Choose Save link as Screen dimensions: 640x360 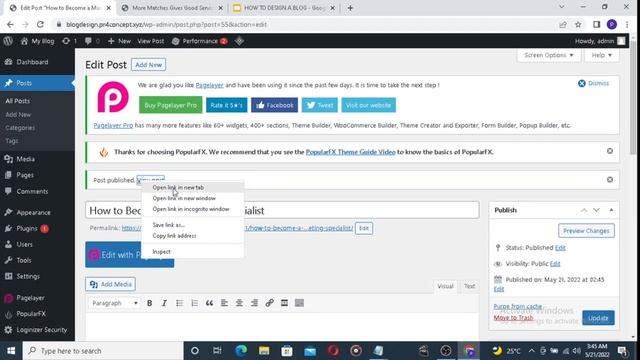(x=193, y=225)
